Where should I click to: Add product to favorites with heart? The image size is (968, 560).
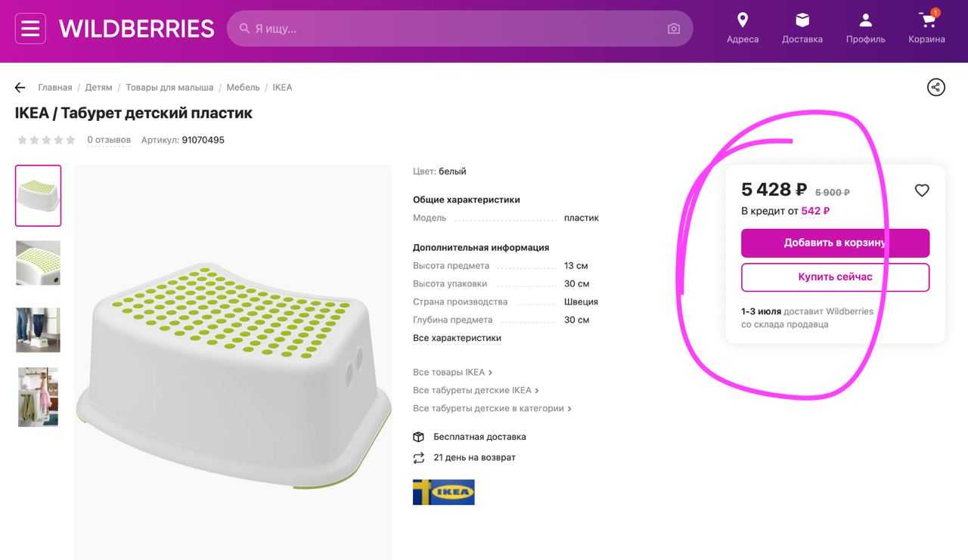click(x=922, y=190)
